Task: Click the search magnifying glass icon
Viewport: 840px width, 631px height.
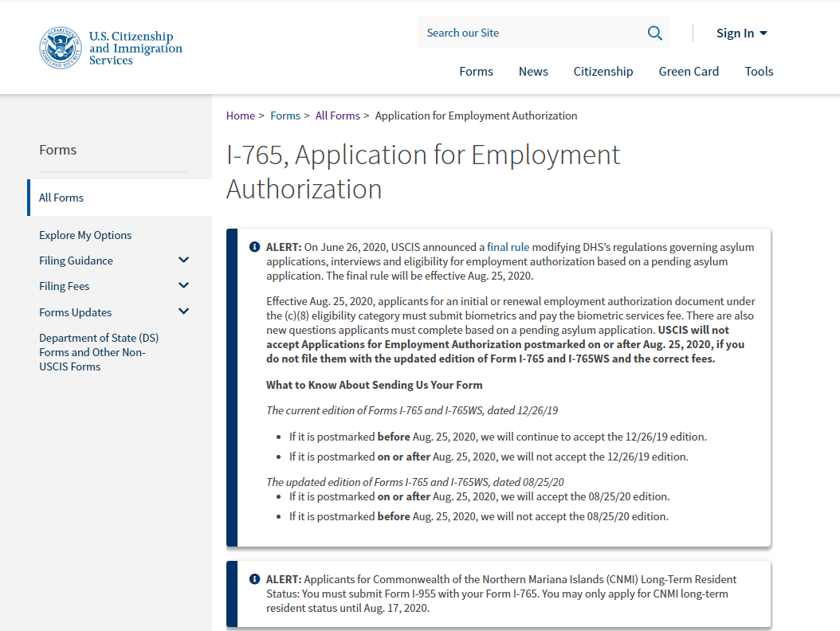Action: point(654,33)
